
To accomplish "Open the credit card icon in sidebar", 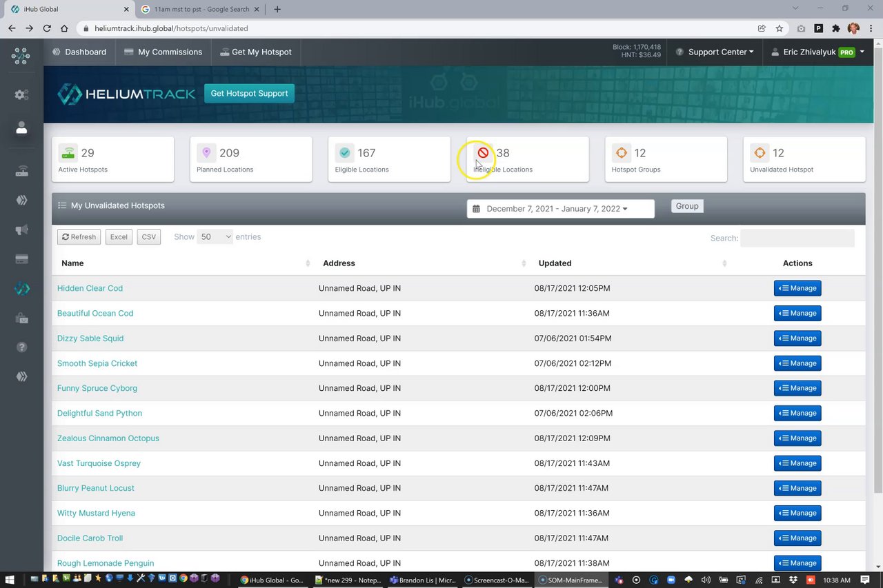I will pyautogui.click(x=21, y=259).
